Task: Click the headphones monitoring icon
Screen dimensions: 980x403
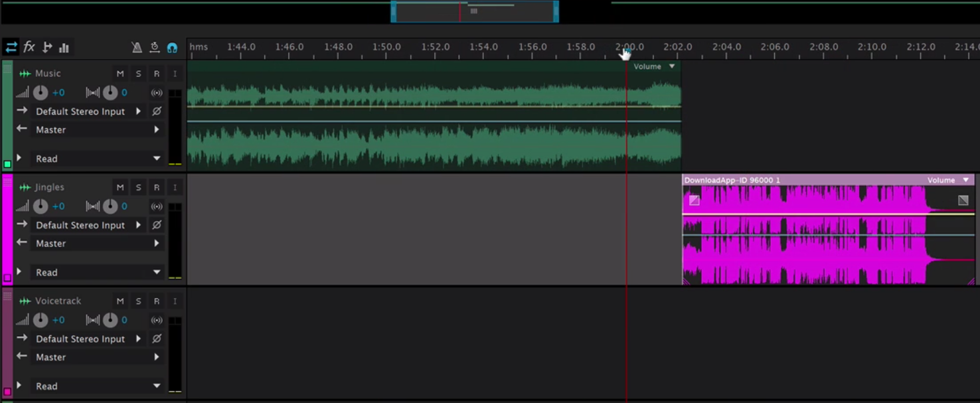Action: coord(172,47)
